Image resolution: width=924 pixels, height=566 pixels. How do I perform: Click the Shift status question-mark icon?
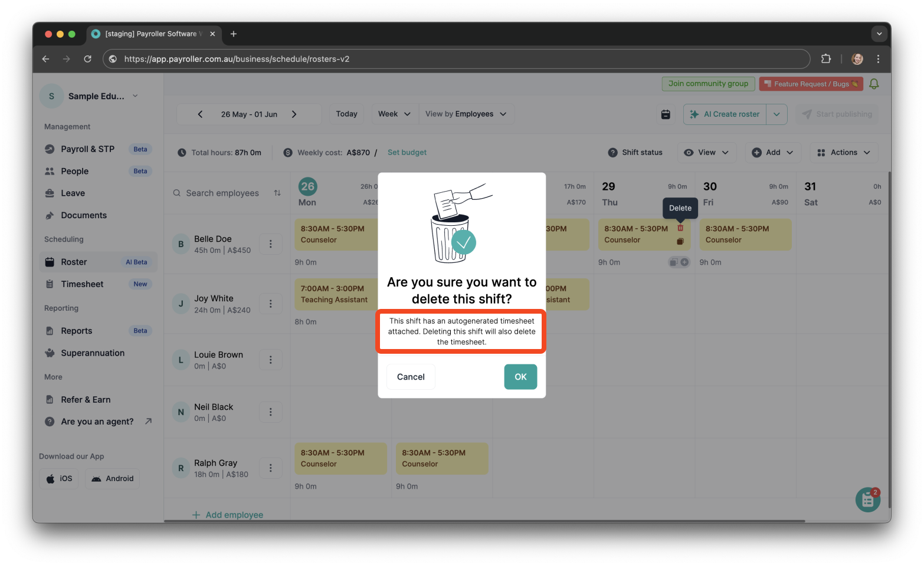pyautogui.click(x=612, y=152)
